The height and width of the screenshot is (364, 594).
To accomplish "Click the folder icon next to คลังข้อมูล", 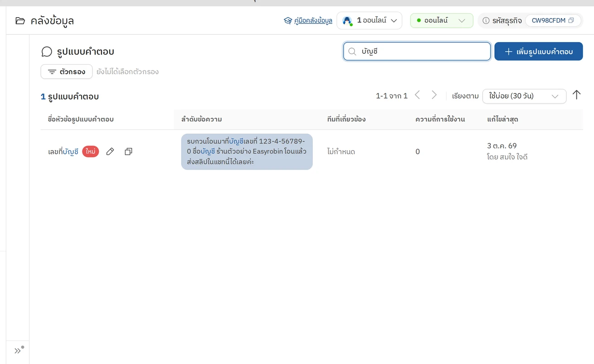I will point(20,21).
